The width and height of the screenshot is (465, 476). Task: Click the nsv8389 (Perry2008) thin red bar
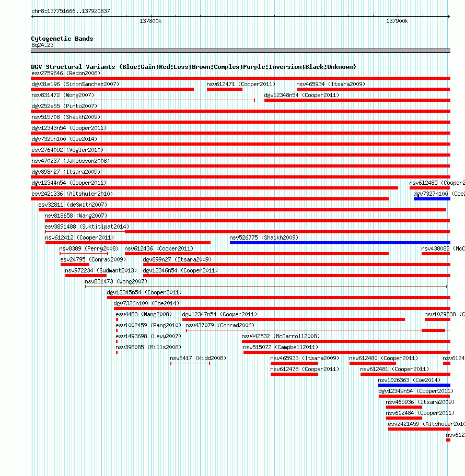(x=84, y=254)
